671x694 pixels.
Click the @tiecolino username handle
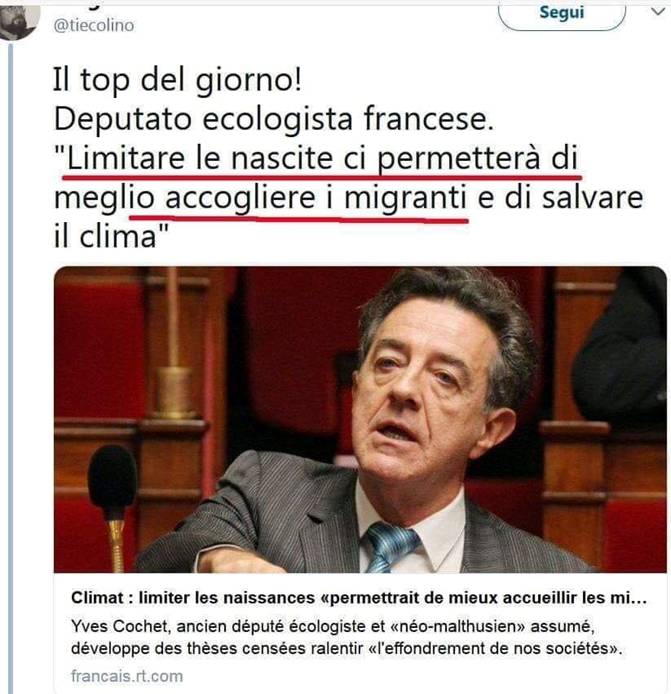[x=93, y=26]
